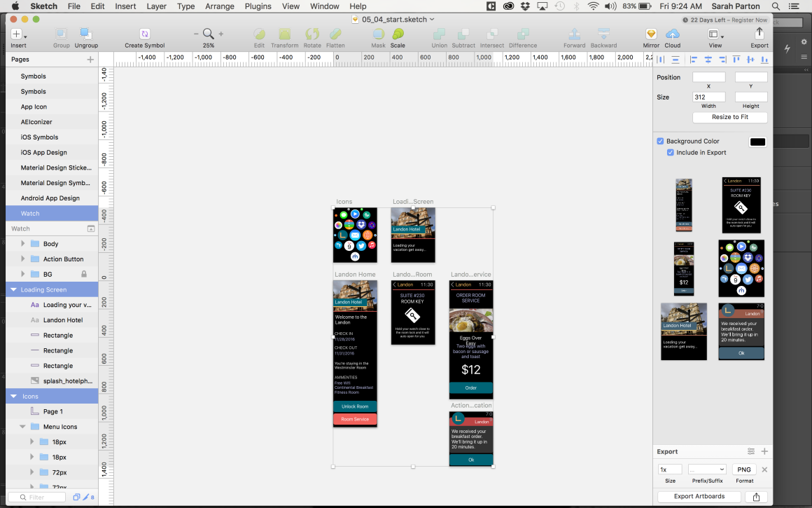
Task: Click the share icon beside Export Artboards
Action: pos(756,497)
